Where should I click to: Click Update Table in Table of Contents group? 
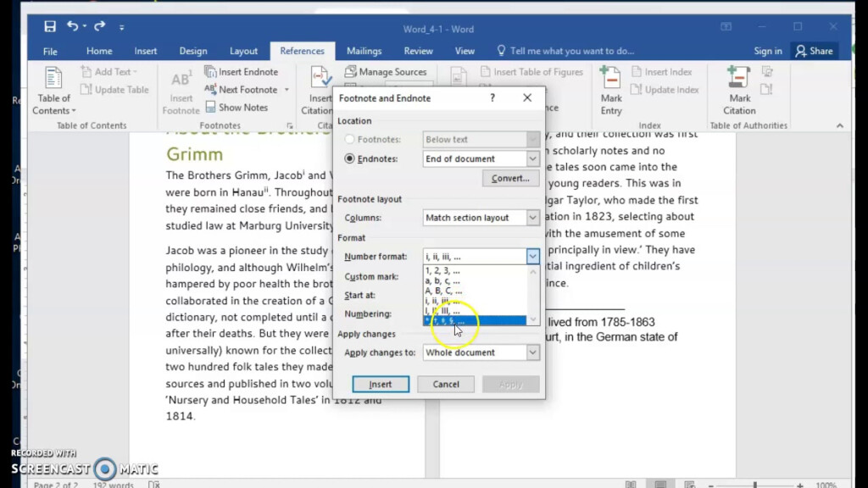114,89
